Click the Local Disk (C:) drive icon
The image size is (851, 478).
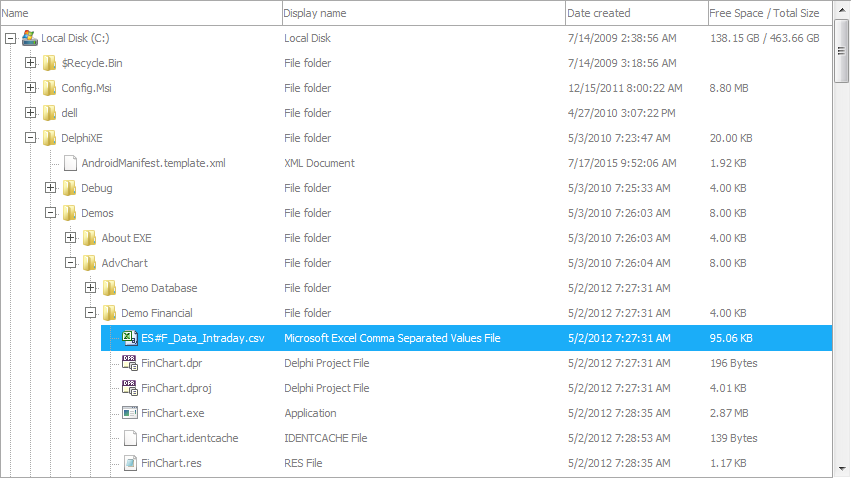30,38
